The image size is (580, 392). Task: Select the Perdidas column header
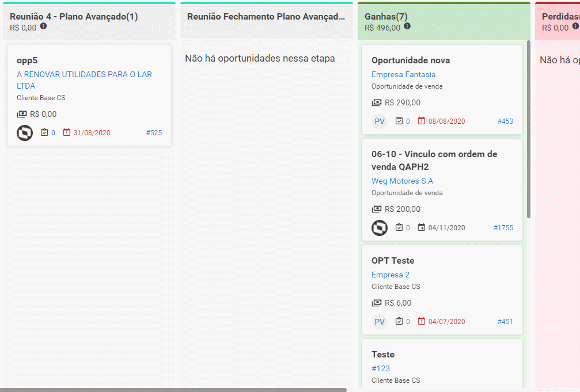(x=558, y=22)
